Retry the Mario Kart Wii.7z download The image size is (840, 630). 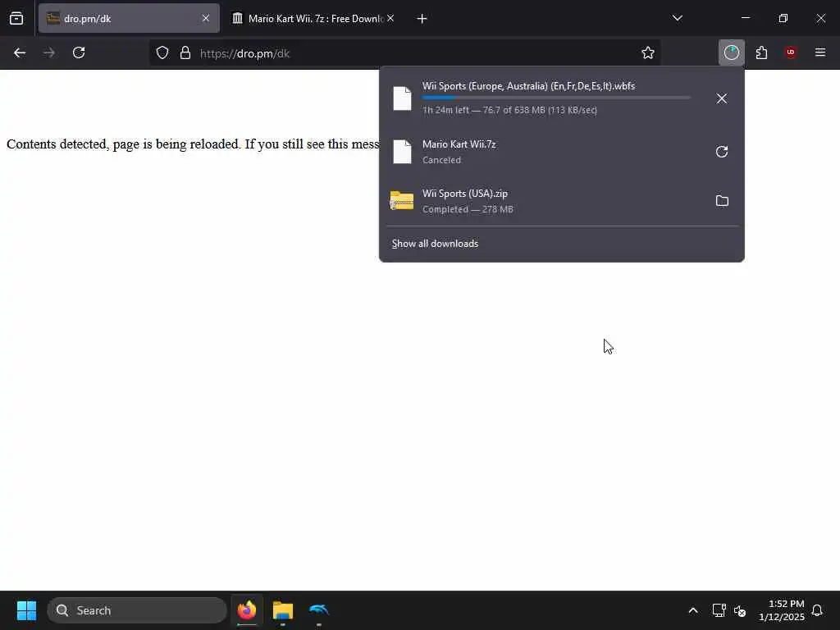click(x=722, y=152)
